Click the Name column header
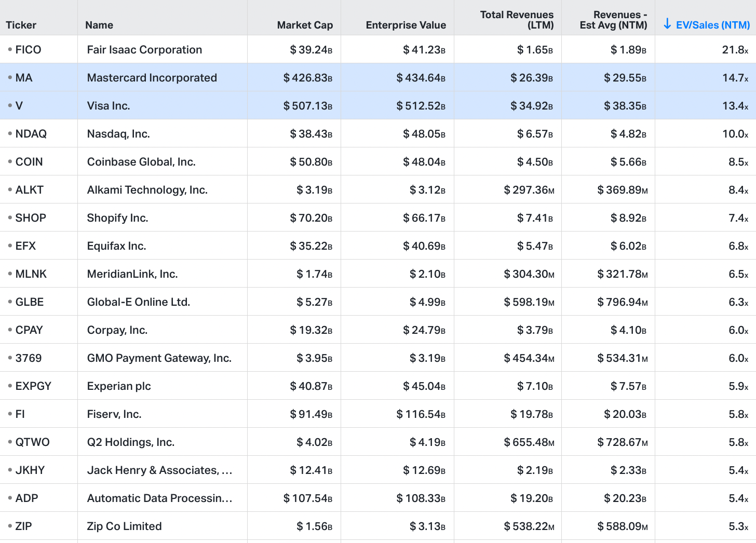756x543 pixels. tap(99, 25)
